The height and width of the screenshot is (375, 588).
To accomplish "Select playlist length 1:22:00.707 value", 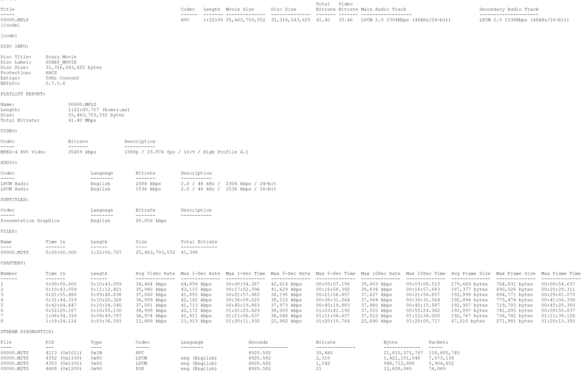I will coord(99,110).
